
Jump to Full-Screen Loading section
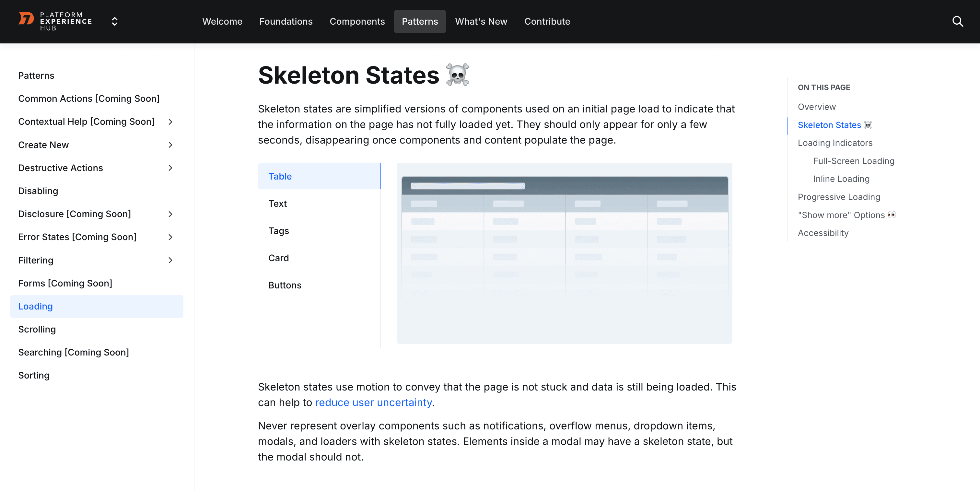(x=854, y=161)
